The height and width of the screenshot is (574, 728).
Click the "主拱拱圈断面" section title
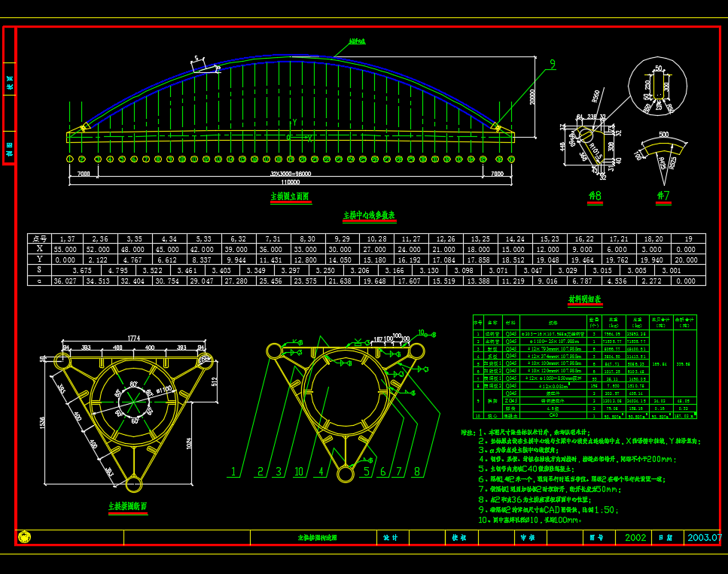[128, 506]
